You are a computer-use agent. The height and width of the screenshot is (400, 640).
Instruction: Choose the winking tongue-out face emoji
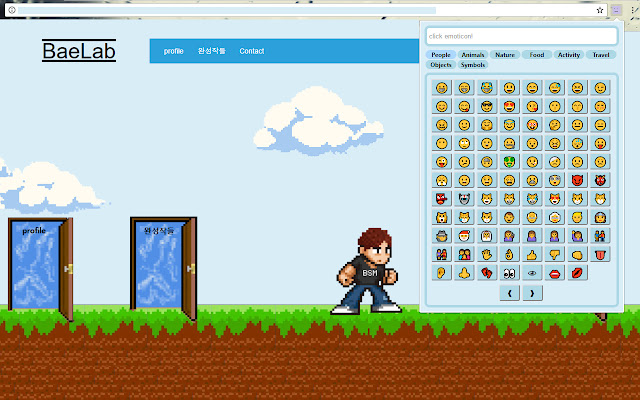pos(441,162)
